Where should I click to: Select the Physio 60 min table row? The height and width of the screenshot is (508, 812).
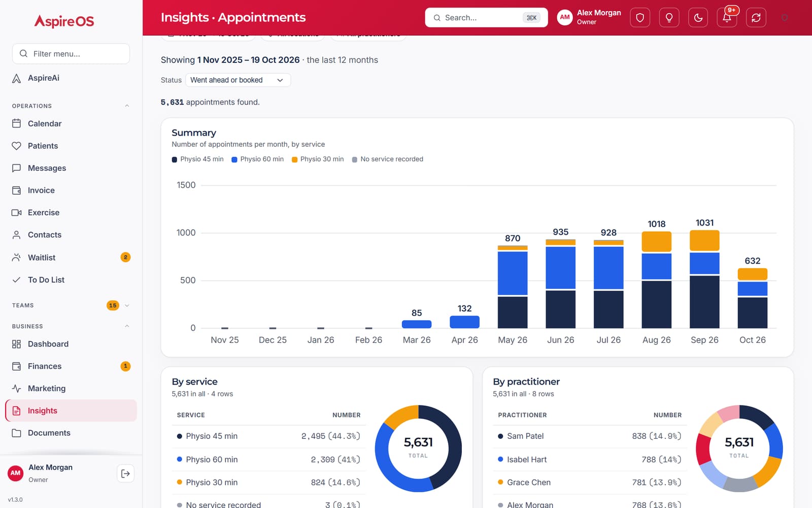tap(268, 460)
